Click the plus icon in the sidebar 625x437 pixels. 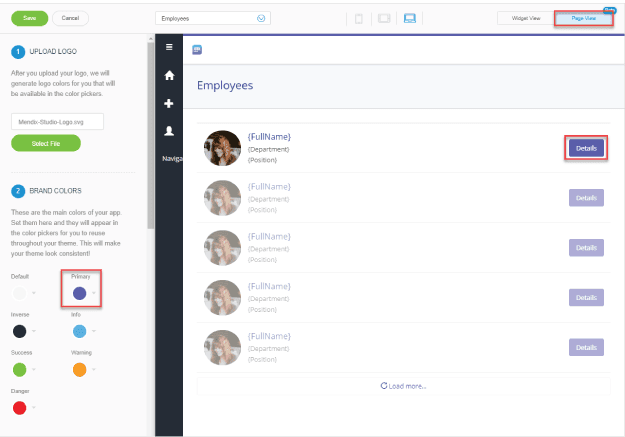pyautogui.click(x=169, y=103)
